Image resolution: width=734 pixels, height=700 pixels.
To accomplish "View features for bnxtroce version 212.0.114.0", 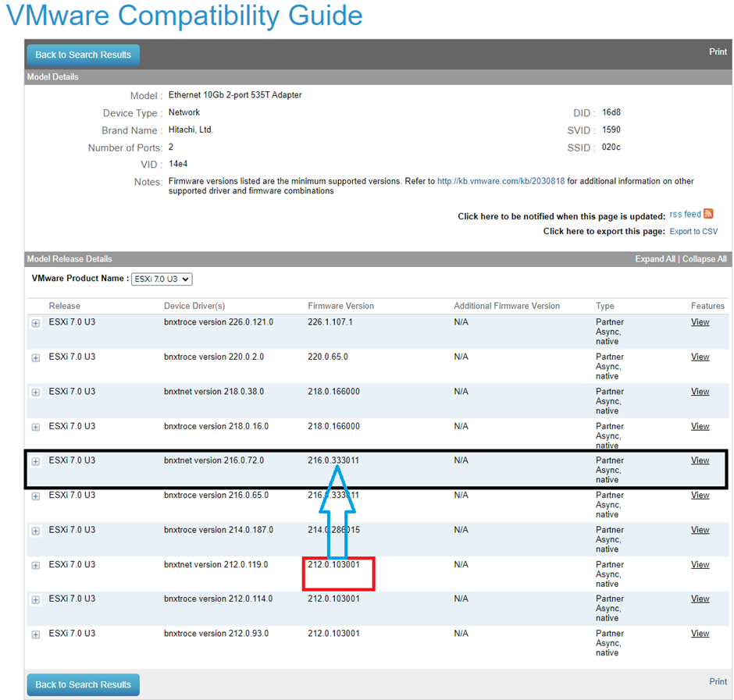I will (700, 599).
